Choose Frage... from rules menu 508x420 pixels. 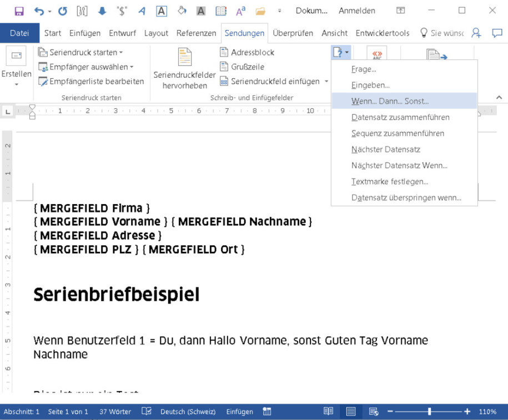coord(404,69)
